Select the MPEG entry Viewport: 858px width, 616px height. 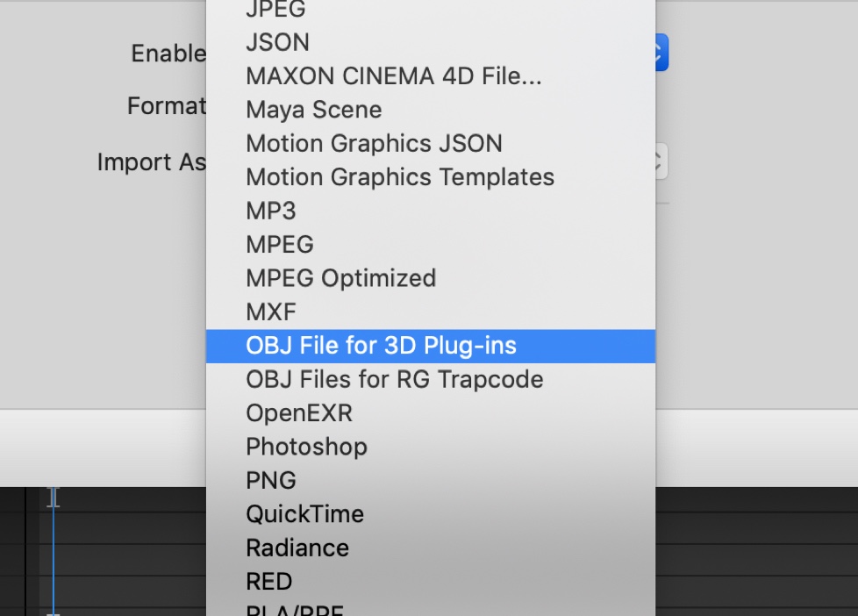[431, 244]
